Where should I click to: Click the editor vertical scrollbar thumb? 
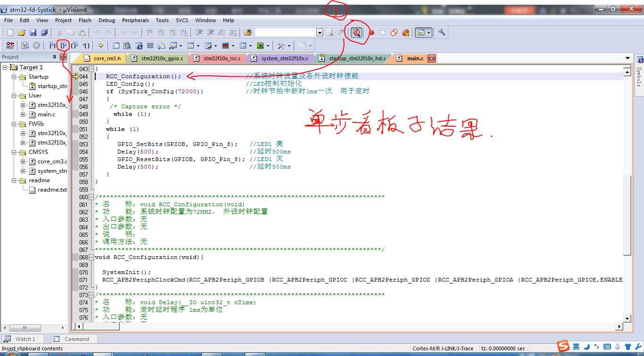point(627,215)
